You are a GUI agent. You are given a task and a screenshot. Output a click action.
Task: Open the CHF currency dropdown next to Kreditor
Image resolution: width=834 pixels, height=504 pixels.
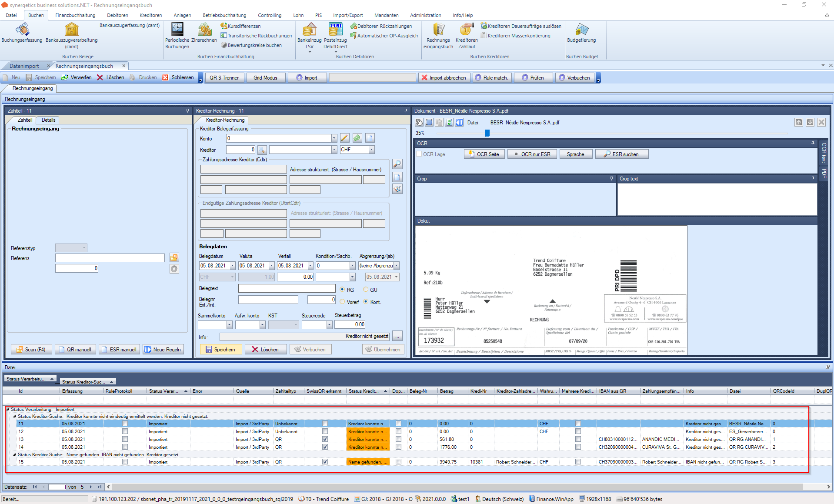point(371,150)
